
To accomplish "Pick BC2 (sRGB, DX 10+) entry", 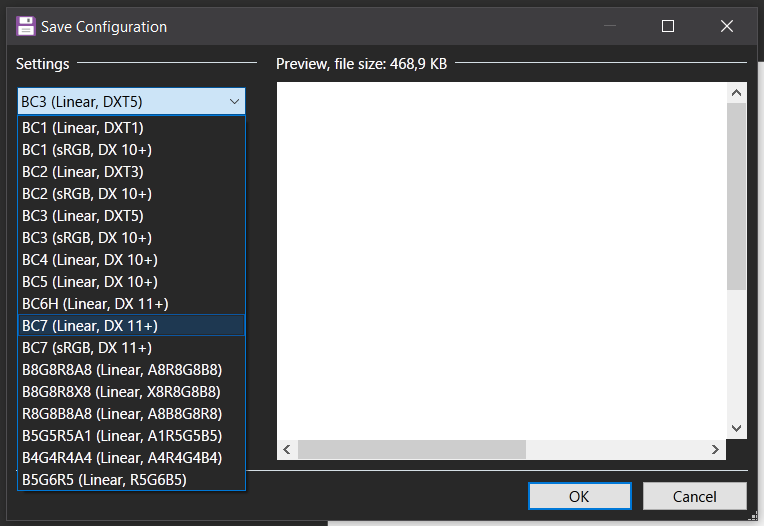I will 132,194.
